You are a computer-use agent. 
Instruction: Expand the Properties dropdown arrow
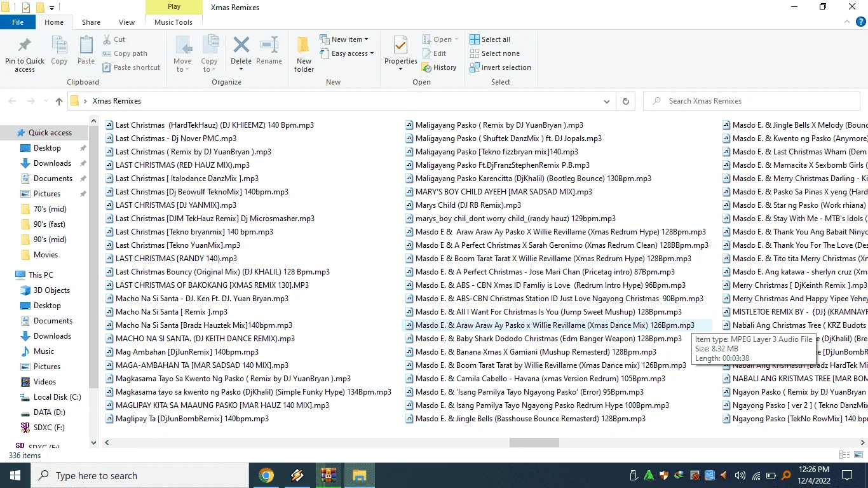pos(400,69)
